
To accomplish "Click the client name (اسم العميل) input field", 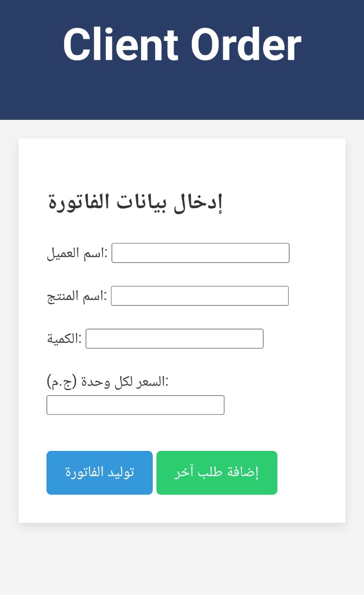I will [x=200, y=253].
